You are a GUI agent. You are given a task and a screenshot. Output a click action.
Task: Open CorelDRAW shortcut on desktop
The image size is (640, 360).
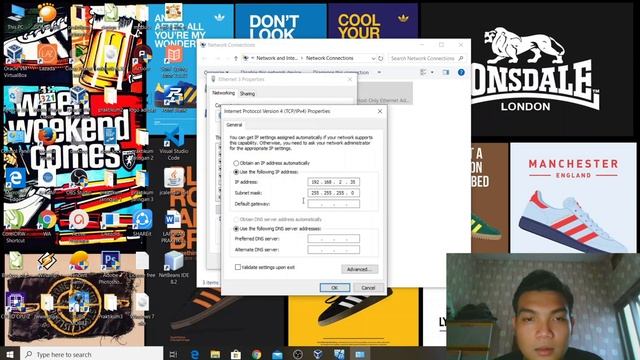tap(15, 226)
